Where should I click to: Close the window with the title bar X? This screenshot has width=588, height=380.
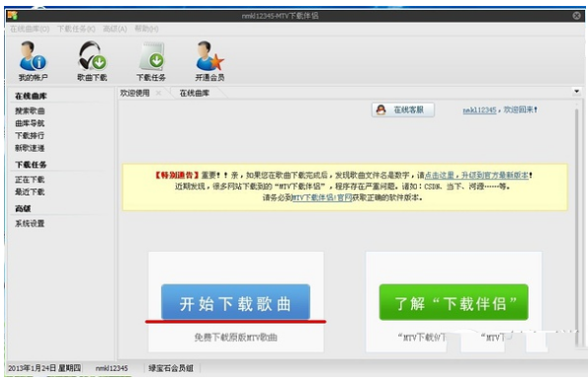point(577,16)
